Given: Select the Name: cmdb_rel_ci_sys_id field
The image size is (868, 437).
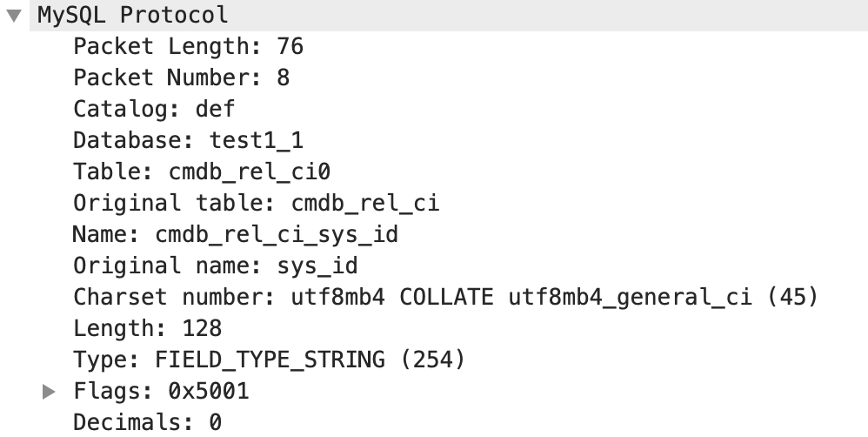Looking at the screenshot, I should pyautogui.click(x=235, y=234).
